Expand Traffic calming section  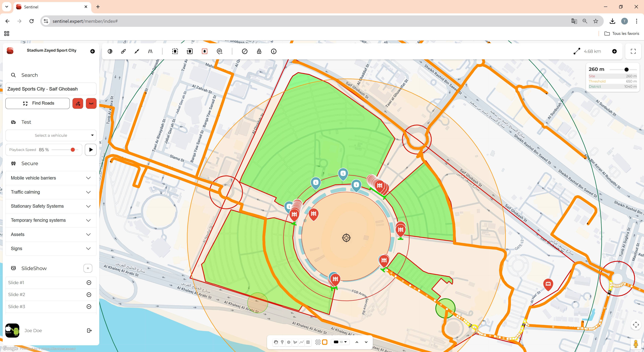click(51, 192)
